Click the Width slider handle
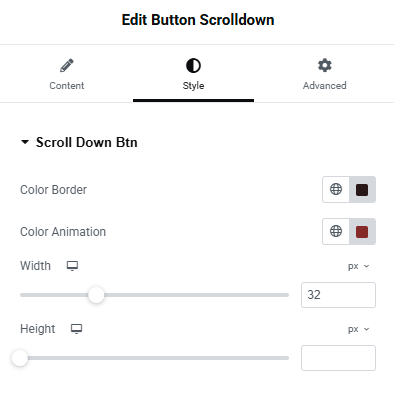The image size is (394, 393). tap(96, 295)
